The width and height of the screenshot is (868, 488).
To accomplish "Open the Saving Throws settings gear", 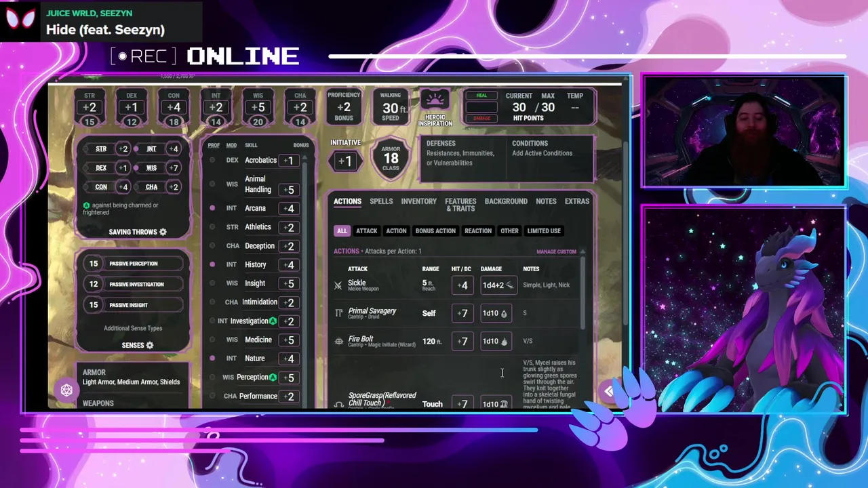I will [163, 232].
